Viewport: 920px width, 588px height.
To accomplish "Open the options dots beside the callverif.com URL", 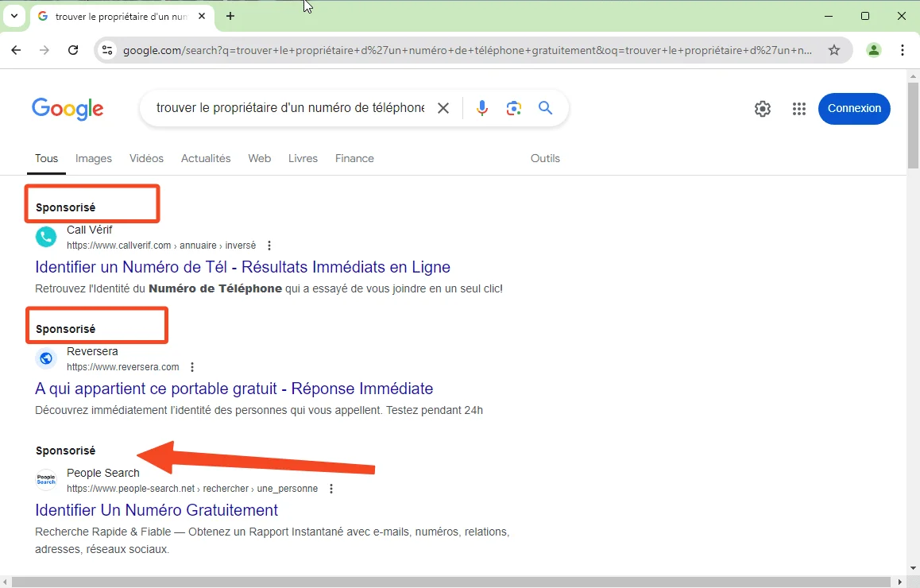I will tap(269, 246).
